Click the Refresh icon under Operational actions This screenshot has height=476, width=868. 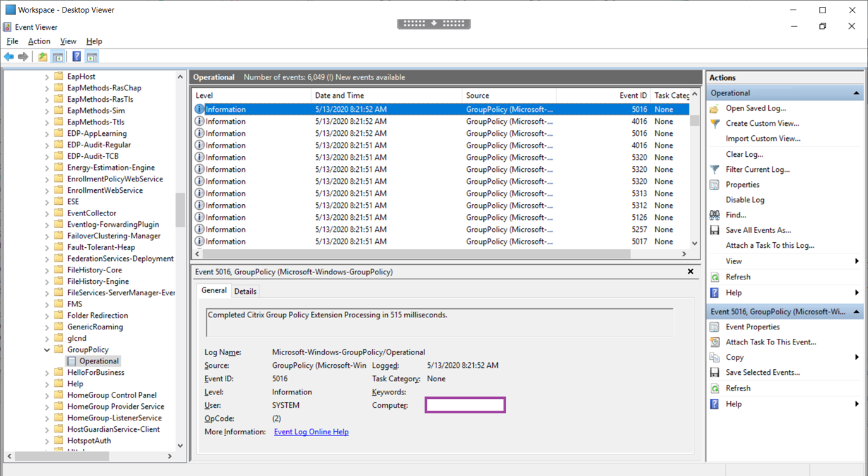tap(714, 277)
